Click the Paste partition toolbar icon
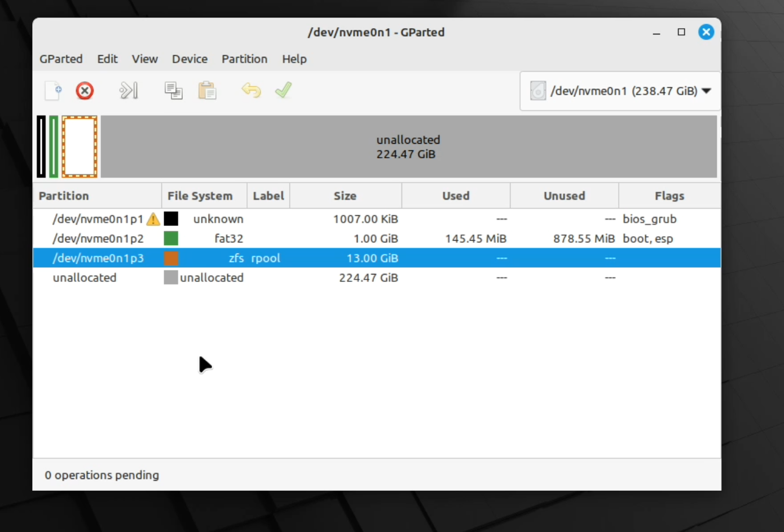The width and height of the screenshot is (784, 532). (207, 91)
